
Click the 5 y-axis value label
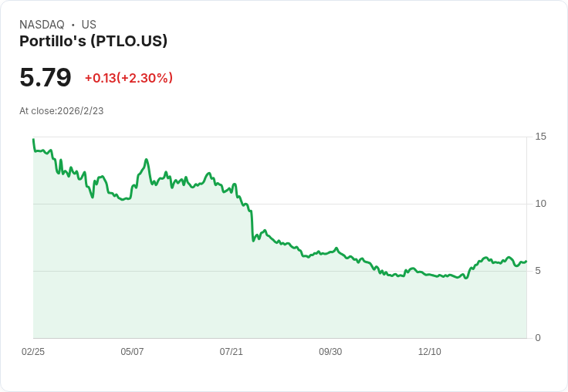point(538,271)
